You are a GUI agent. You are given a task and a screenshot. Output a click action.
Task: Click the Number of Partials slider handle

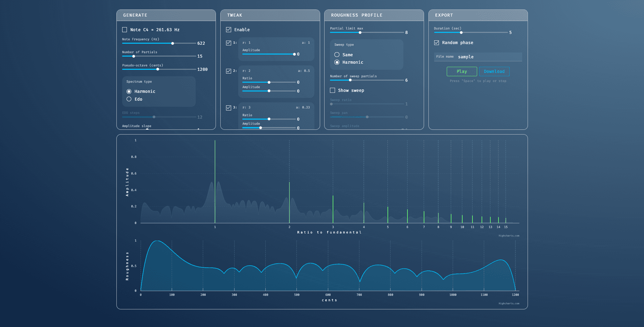pos(134,56)
